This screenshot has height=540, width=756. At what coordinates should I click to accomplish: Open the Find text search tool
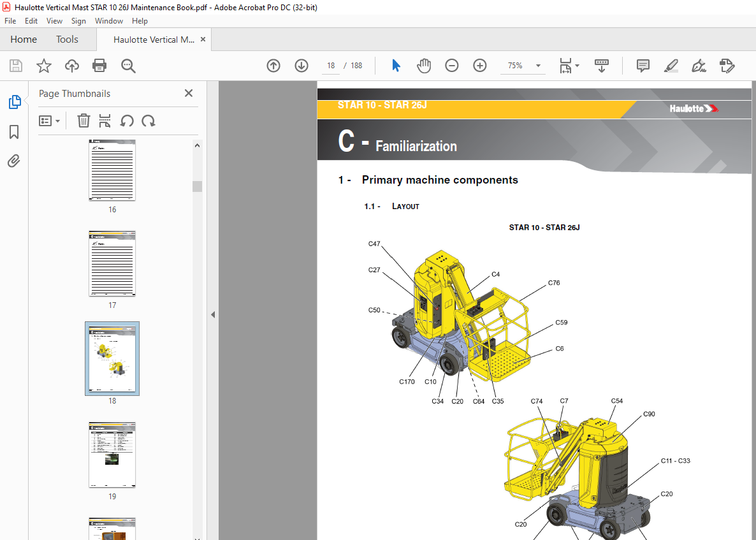128,66
